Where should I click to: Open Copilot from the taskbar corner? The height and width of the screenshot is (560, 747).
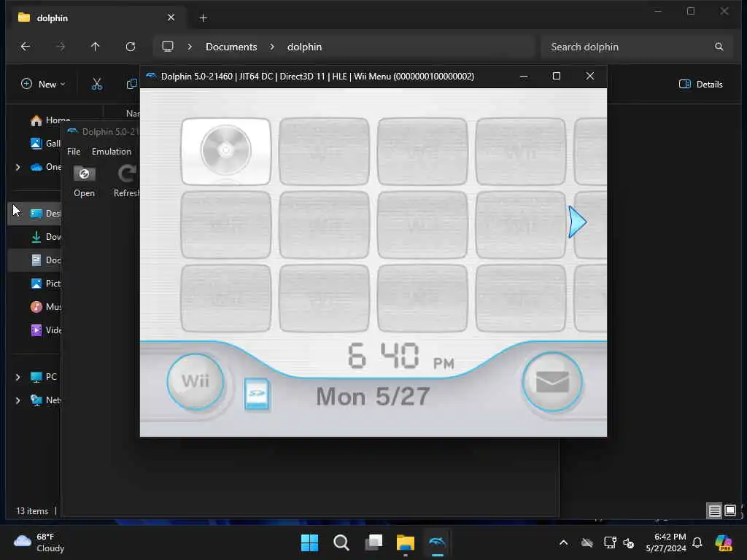click(x=724, y=542)
